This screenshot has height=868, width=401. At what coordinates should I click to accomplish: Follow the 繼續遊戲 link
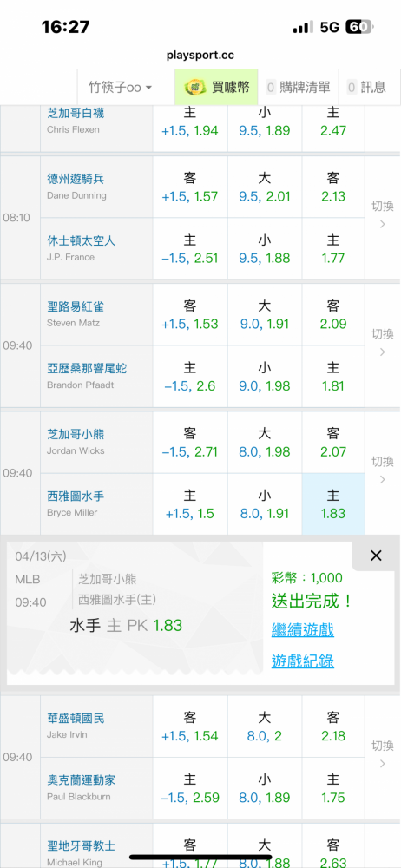coord(302,630)
